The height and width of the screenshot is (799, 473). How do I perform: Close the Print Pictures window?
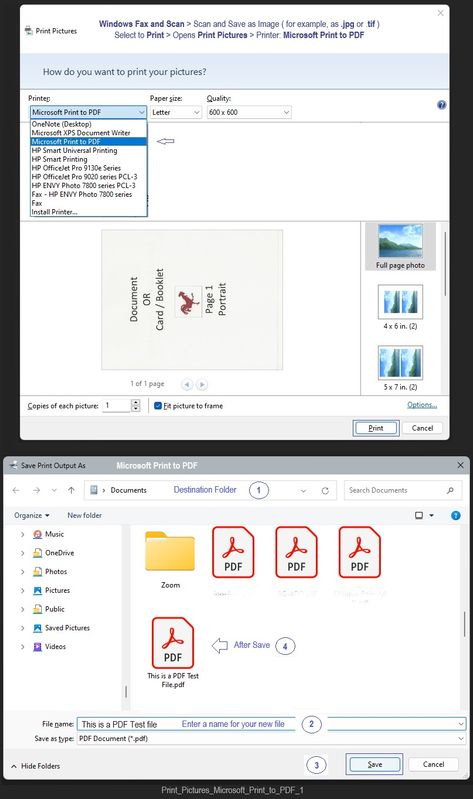coord(440,13)
